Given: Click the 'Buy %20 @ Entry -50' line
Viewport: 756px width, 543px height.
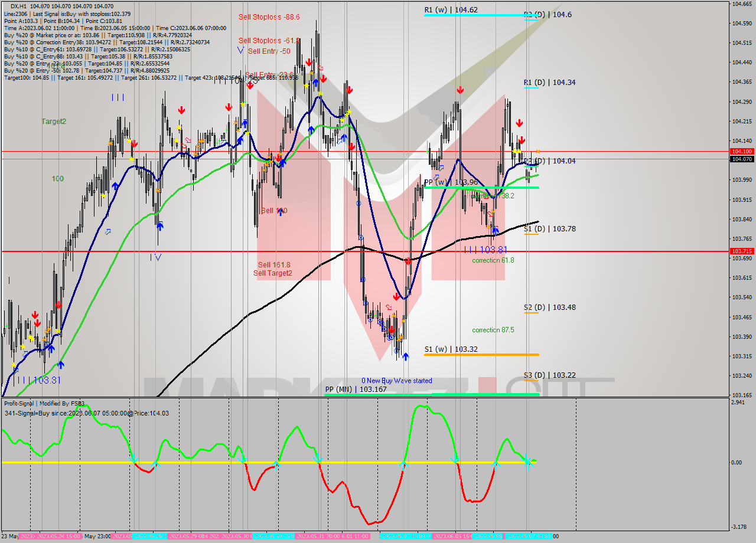Looking at the screenshot, I should click(x=86, y=70).
